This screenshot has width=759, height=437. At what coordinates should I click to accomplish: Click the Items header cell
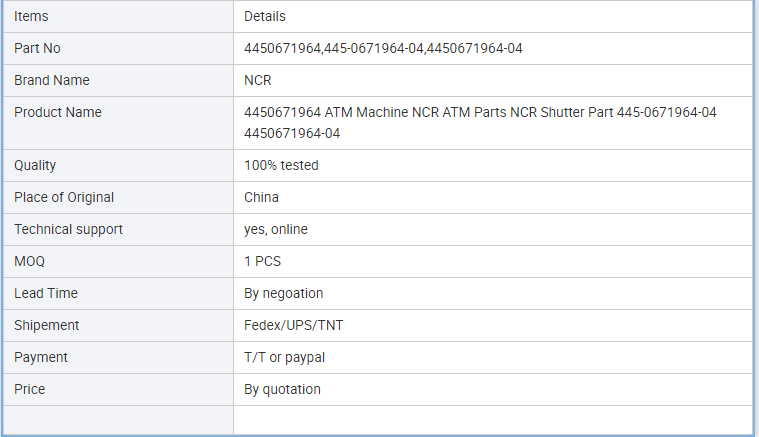click(x=119, y=16)
